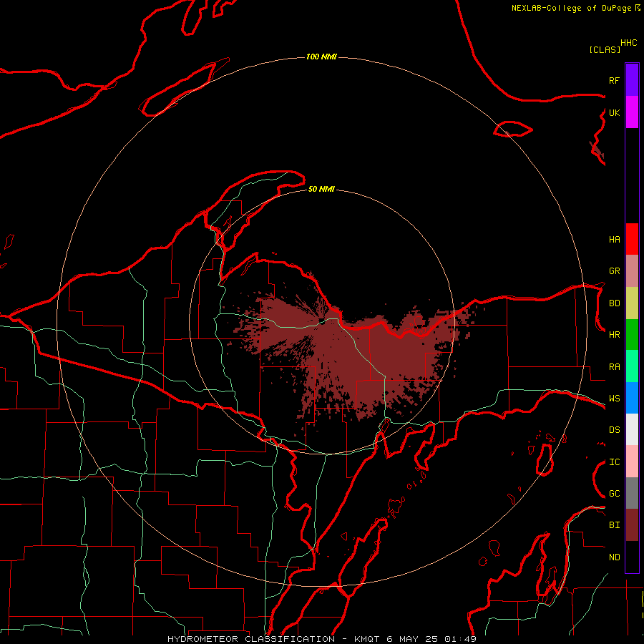The height and width of the screenshot is (644, 644).
Task: Click the HR legend label
Action: click(x=614, y=335)
